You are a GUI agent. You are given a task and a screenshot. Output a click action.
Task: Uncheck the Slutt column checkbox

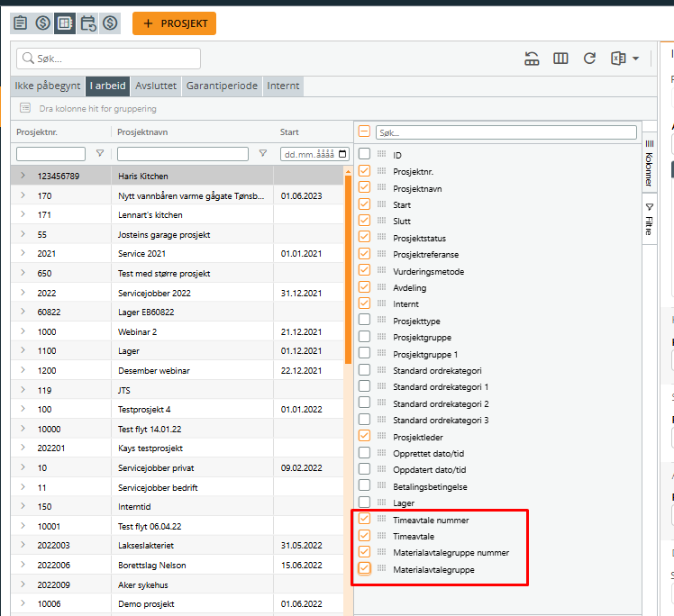click(364, 221)
